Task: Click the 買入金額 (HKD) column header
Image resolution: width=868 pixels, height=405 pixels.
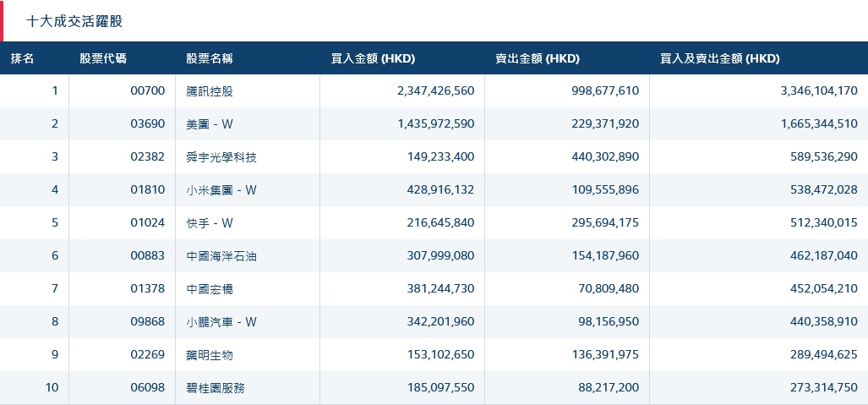Action: (373, 58)
